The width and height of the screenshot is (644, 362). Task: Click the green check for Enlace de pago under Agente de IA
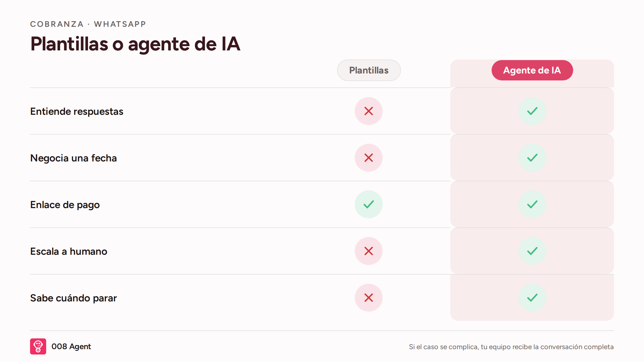[532, 204]
